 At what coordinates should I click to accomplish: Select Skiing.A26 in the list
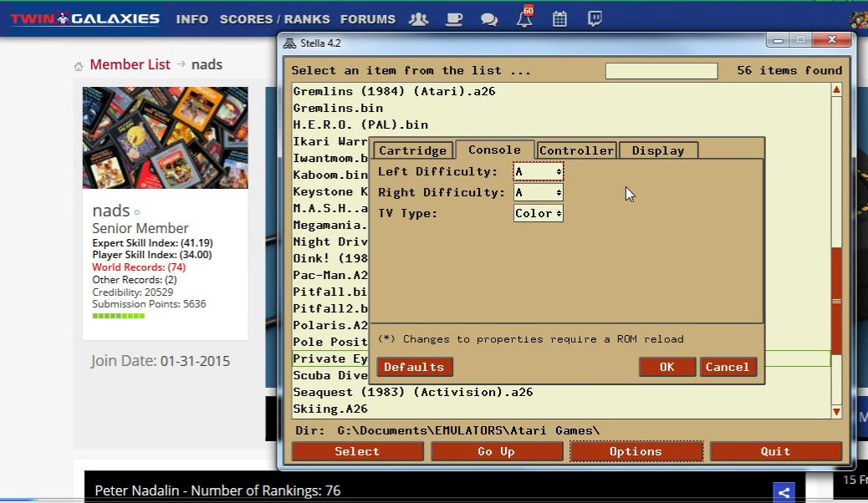pos(561,409)
